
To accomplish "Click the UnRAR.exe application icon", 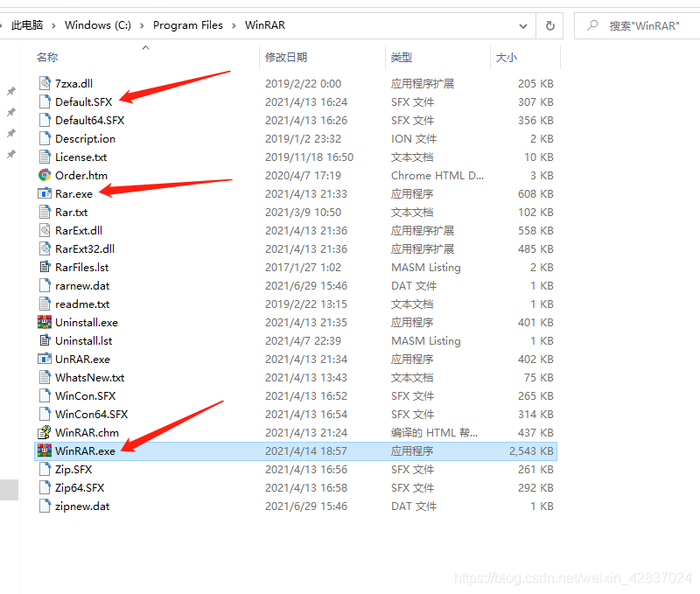I will click(x=45, y=359).
